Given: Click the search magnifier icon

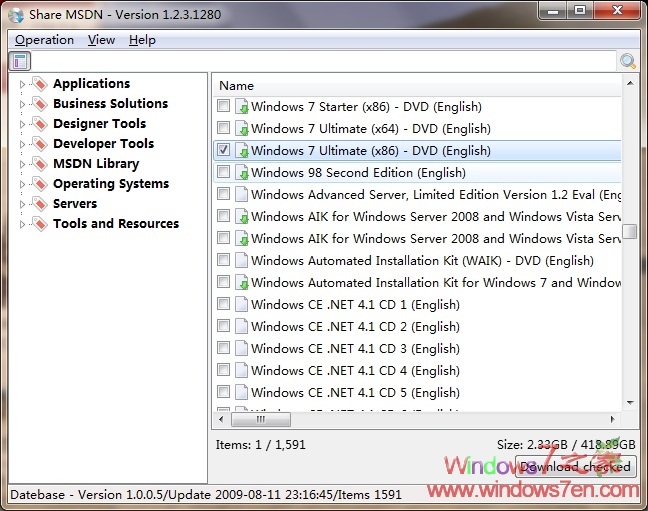Looking at the screenshot, I should pyautogui.click(x=627, y=61).
